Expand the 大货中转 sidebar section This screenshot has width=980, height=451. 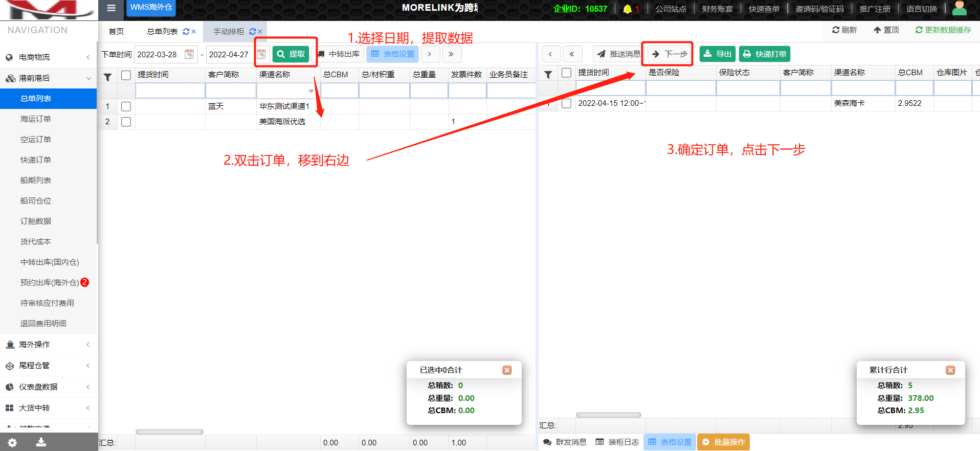point(49,408)
